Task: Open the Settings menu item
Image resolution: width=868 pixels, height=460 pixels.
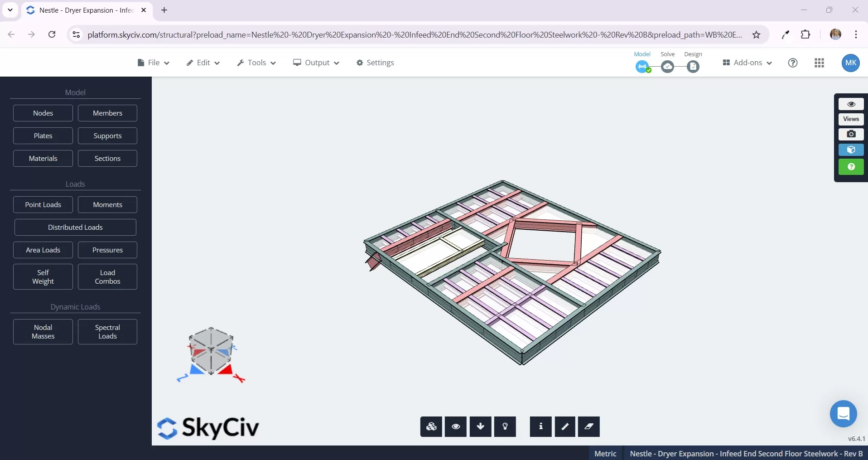Action: (x=375, y=63)
